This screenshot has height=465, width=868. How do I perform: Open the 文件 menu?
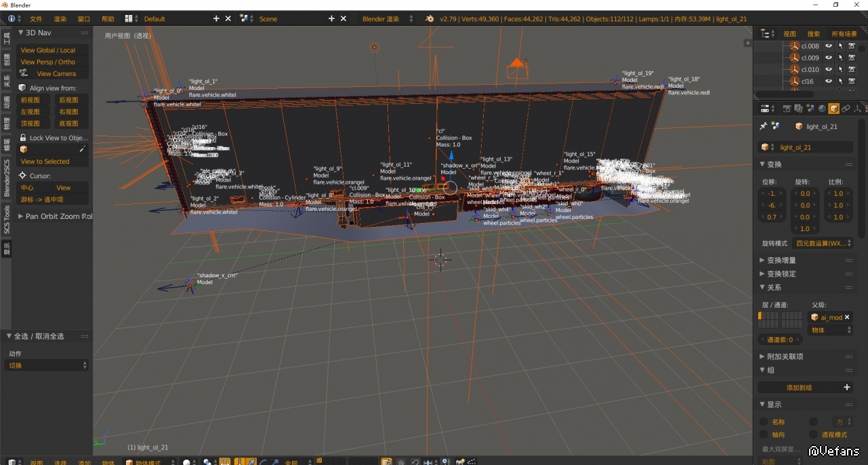tap(36, 19)
